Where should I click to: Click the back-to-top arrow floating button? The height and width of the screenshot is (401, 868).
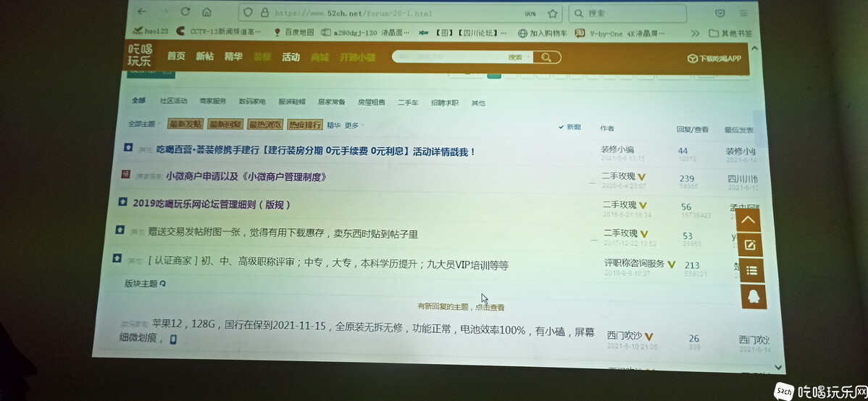coord(748,220)
